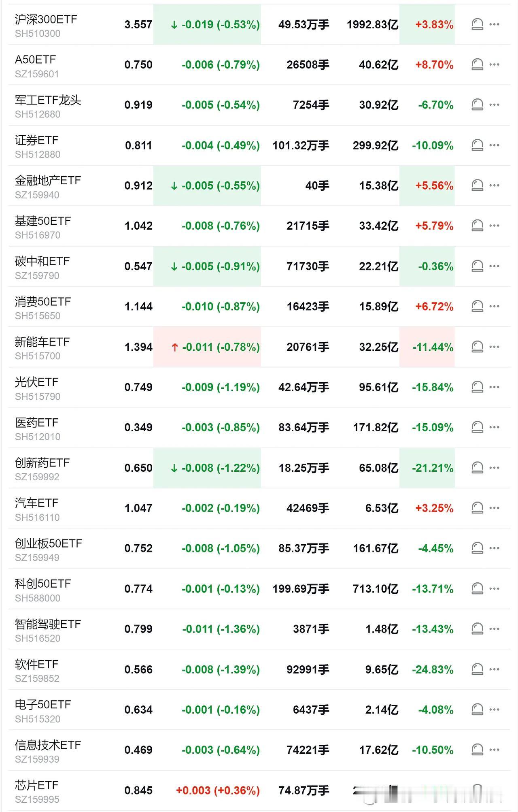
Task: Set alert bell for 光伏ETF row
Action: pos(478,387)
